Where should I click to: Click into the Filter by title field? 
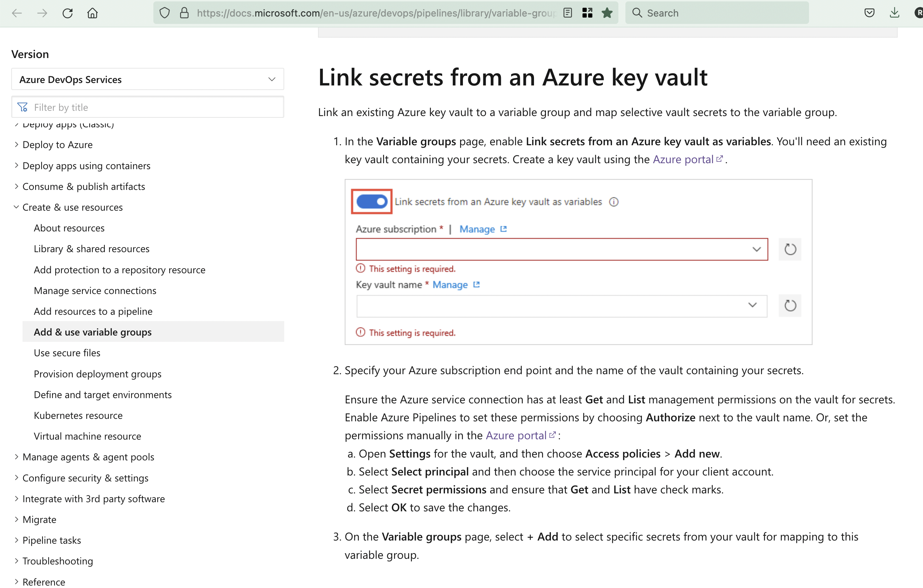148,107
